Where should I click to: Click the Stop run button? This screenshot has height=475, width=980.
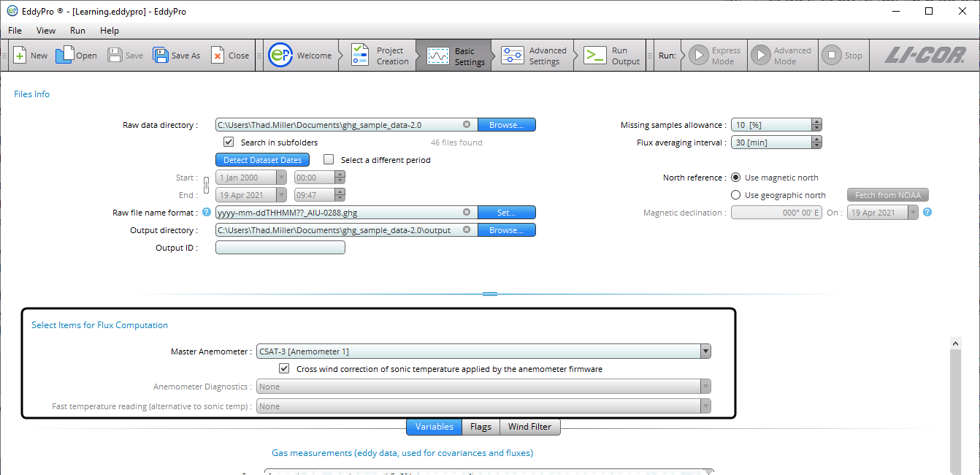[x=843, y=56]
